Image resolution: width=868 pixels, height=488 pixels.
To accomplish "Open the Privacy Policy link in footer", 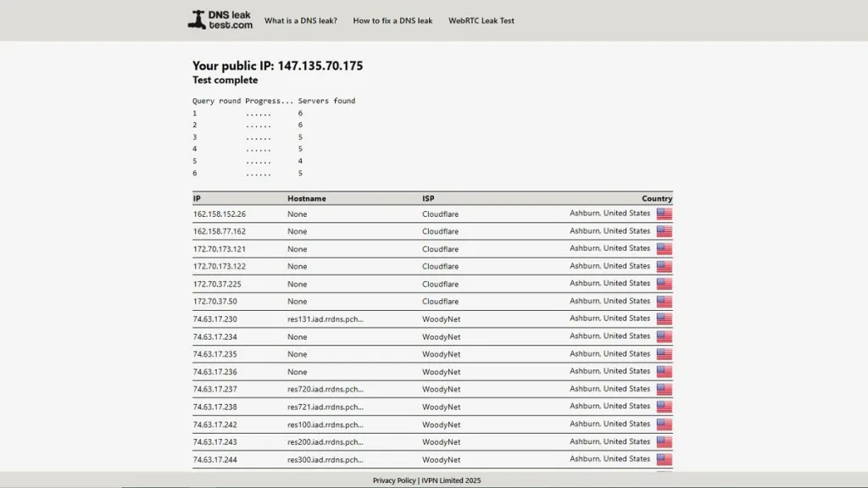I will click(393, 480).
